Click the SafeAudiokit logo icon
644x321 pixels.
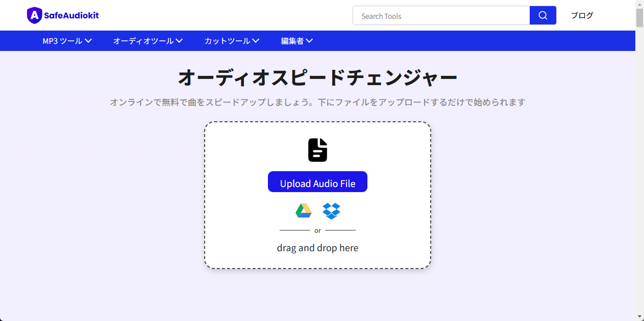tap(34, 15)
